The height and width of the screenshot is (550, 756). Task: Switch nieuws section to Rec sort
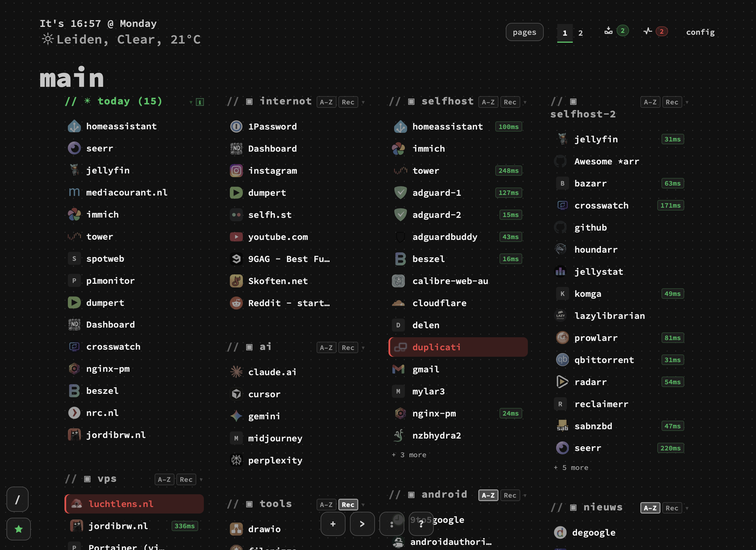tap(672, 508)
